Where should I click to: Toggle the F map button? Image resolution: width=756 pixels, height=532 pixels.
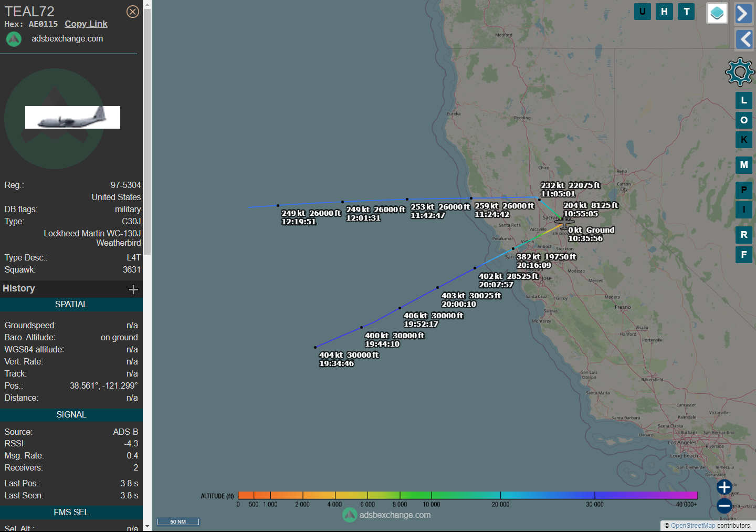(744, 255)
